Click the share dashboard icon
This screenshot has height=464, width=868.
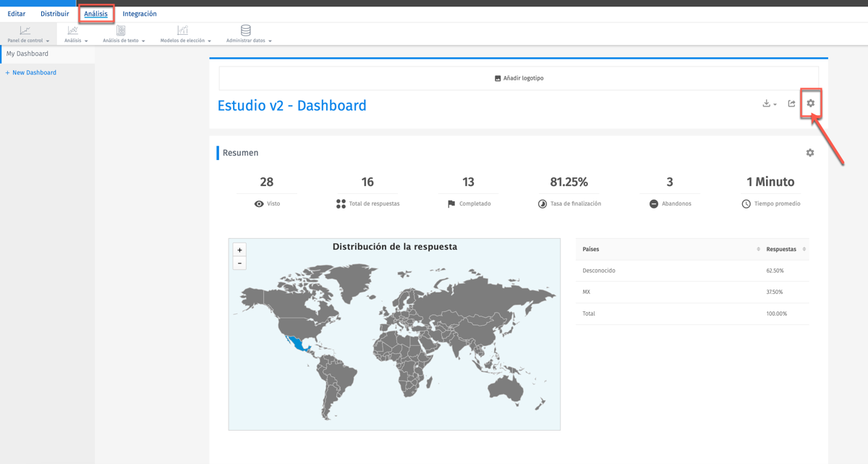coord(791,104)
